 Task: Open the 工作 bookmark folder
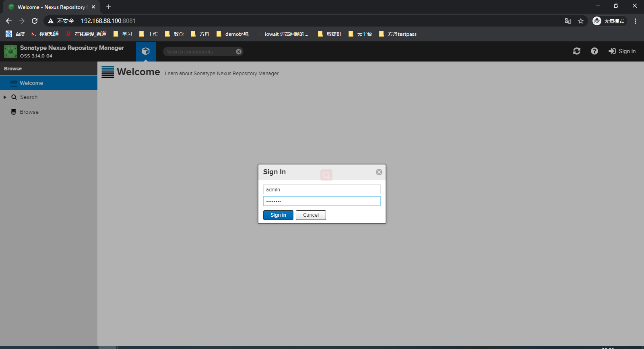pos(149,34)
